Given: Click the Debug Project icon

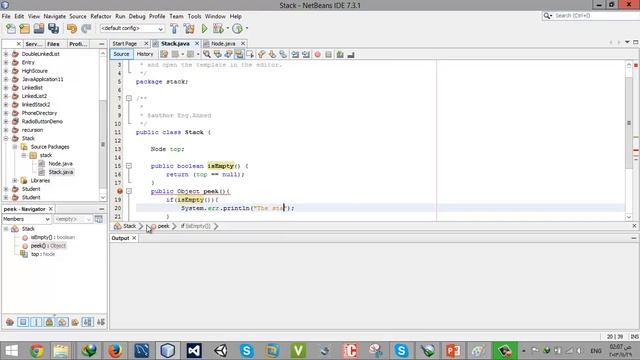Looking at the screenshot, I should [218, 29].
